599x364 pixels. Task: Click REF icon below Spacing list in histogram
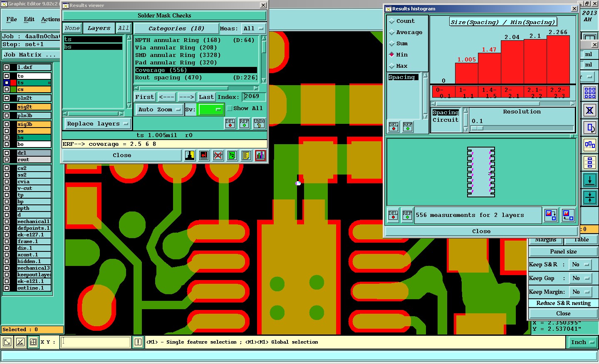(408, 127)
